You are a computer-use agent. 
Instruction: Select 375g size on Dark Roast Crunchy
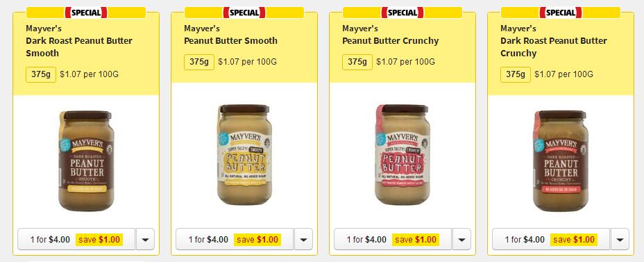point(516,74)
